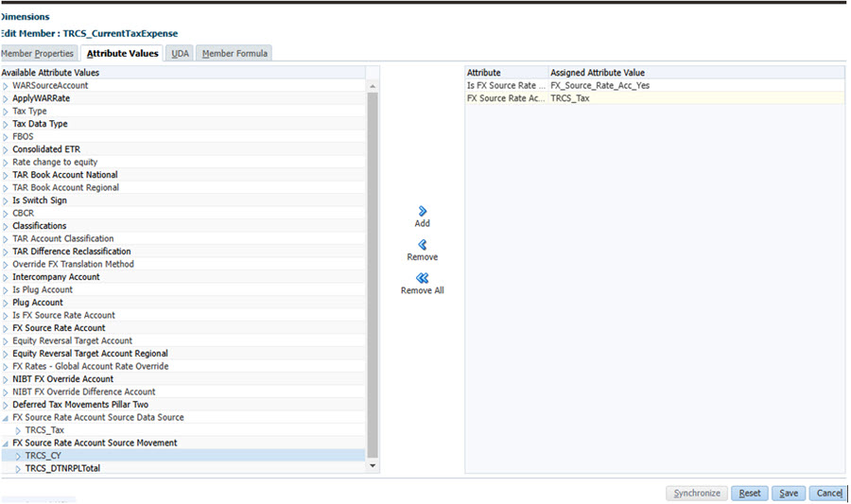Screen dimensions: 851x504
Task: Switch to the Member Properties tab
Action: click(38, 53)
